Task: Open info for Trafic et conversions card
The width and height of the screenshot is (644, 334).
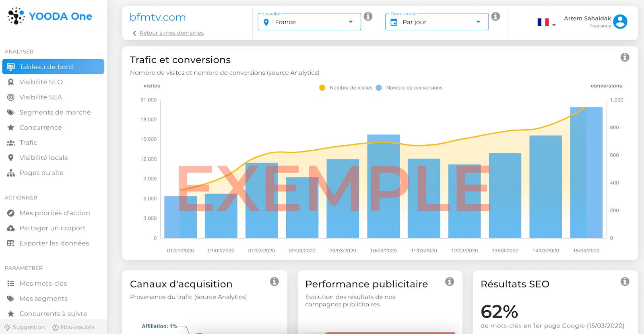Action: [x=625, y=57]
